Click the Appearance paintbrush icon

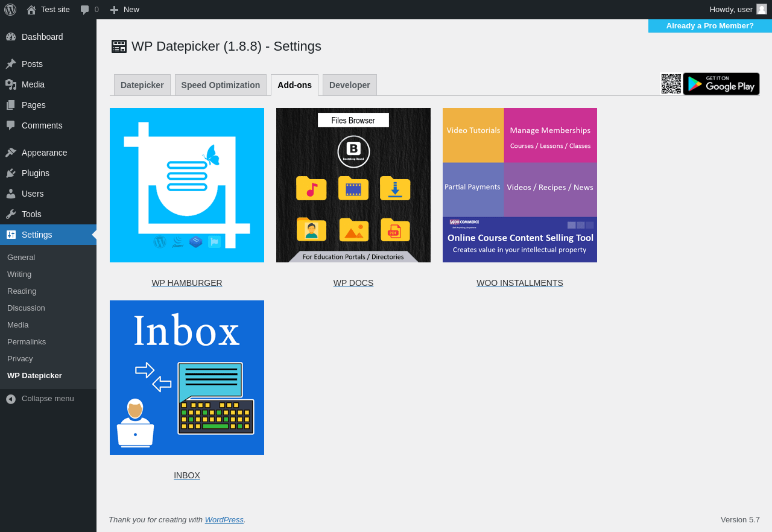(x=11, y=153)
